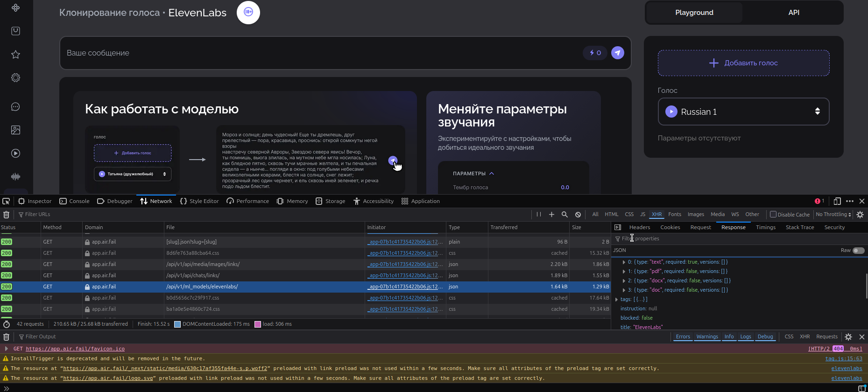Open the Console DevTools tab

pyautogui.click(x=74, y=201)
